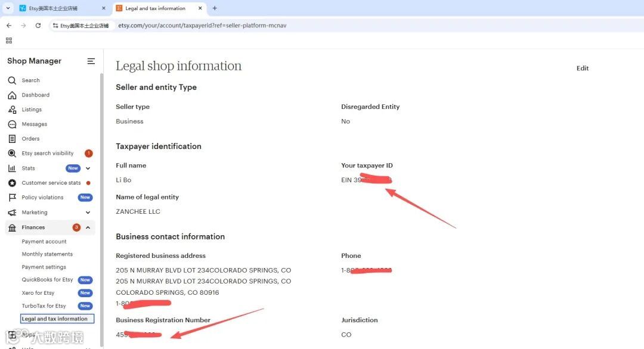Image resolution: width=644 pixels, height=349 pixels.
Task: Select Legal and tax information menu item
Action: point(57,319)
